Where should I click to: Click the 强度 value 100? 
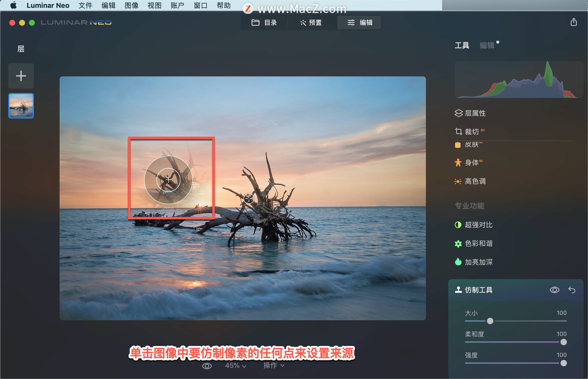point(561,355)
